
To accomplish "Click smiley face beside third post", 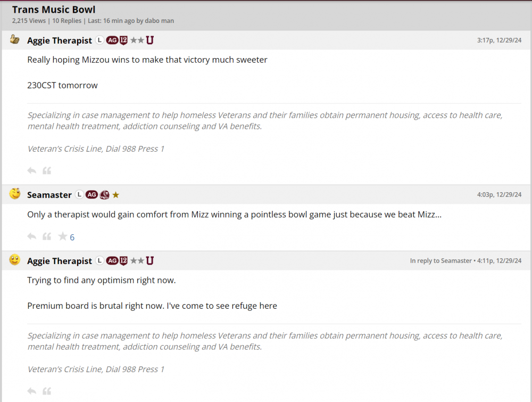I will [x=15, y=260].
